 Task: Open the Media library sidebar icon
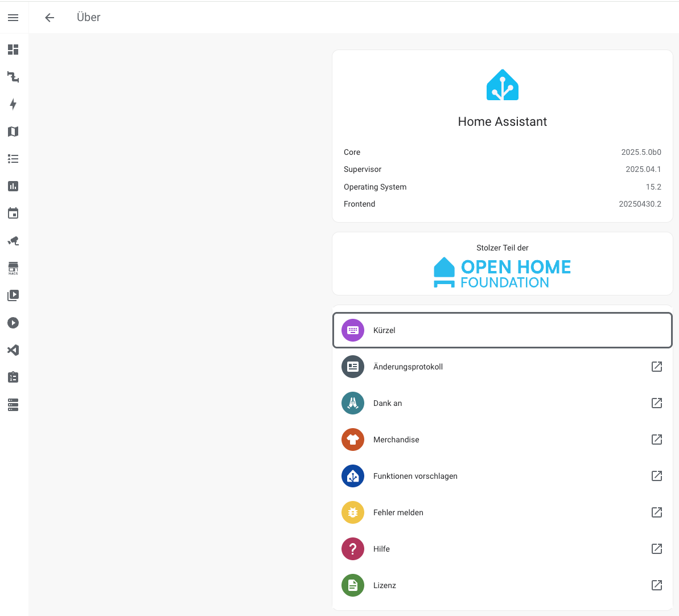coord(13,295)
